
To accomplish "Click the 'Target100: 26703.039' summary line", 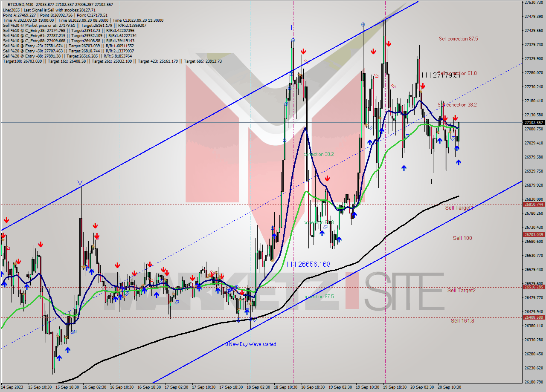I will (112, 61).
